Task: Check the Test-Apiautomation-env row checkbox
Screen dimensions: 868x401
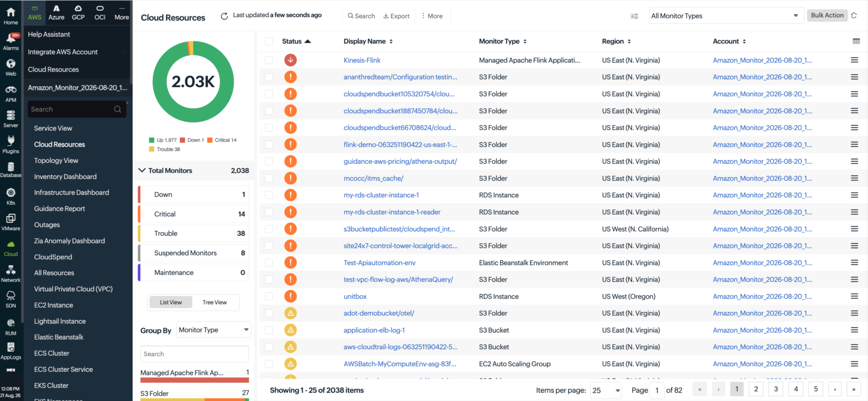Action: (269, 262)
